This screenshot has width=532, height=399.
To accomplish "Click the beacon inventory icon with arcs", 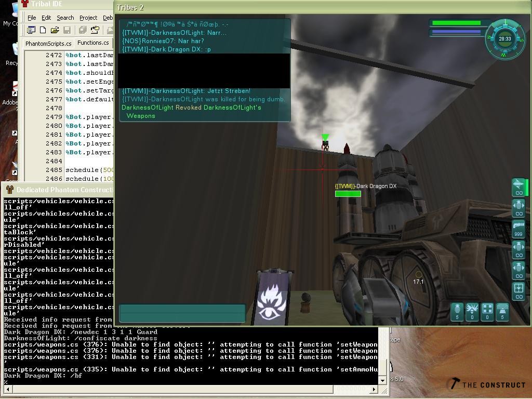I will 502,312.
